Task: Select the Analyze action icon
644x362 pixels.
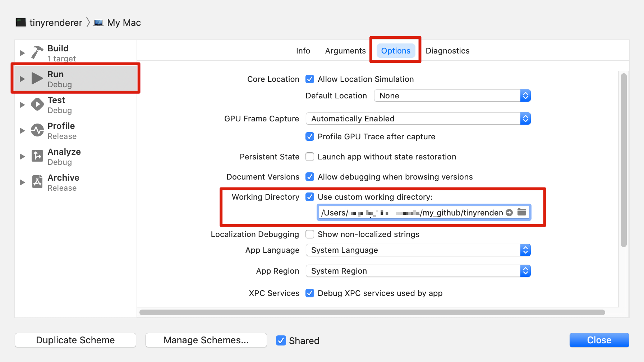Action: [x=37, y=156]
